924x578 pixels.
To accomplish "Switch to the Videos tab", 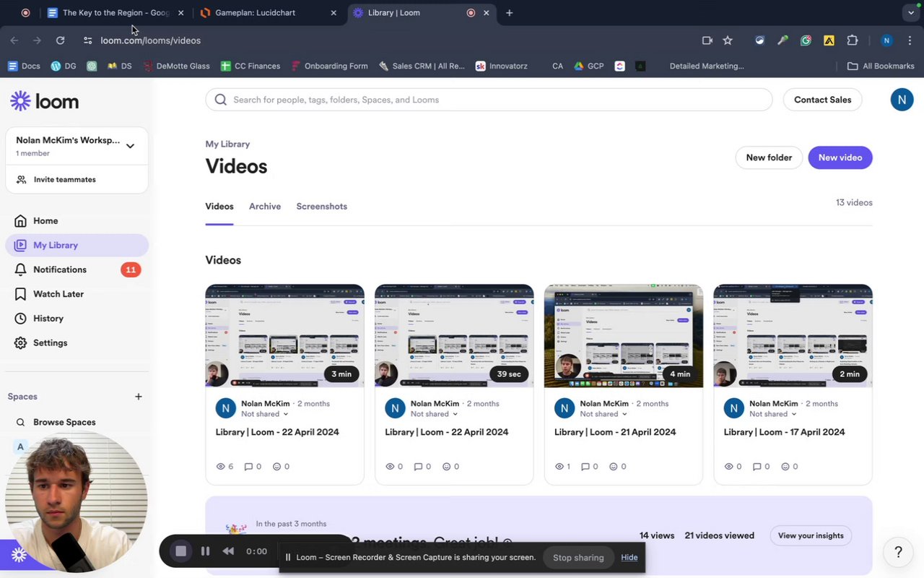I will tap(219, 207).
